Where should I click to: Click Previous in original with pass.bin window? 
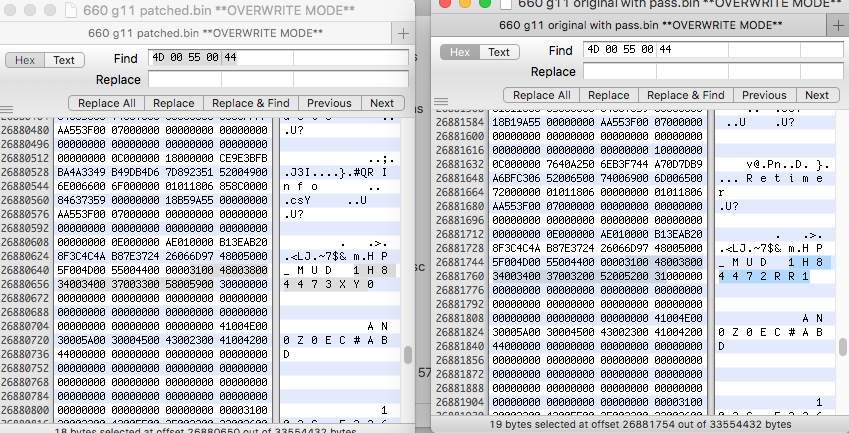click(764, 95)
